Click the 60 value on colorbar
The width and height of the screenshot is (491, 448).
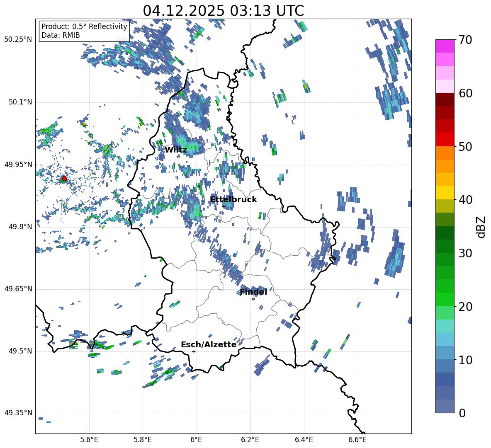point(465,93)
